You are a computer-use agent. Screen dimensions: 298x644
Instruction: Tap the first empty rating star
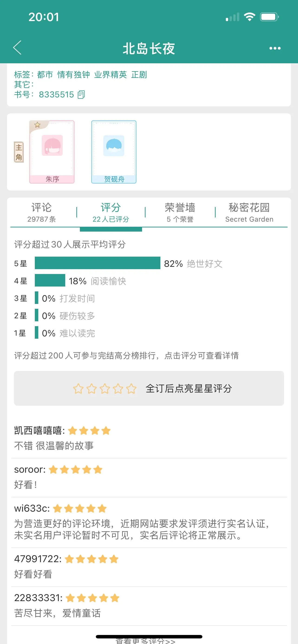click(x=78, y=389)
